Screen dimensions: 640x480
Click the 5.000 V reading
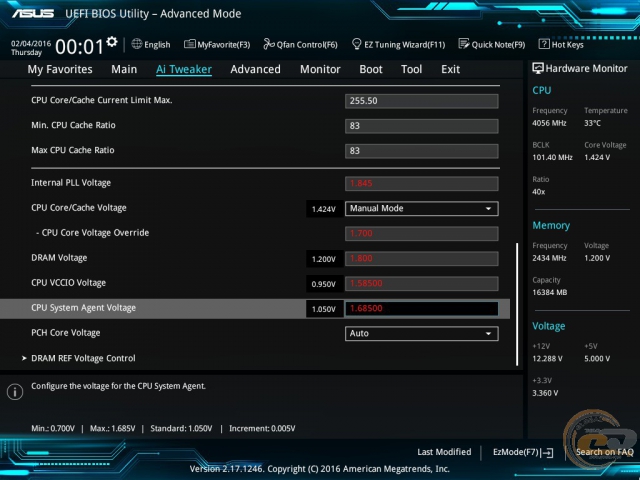click(x=597, y=359)
